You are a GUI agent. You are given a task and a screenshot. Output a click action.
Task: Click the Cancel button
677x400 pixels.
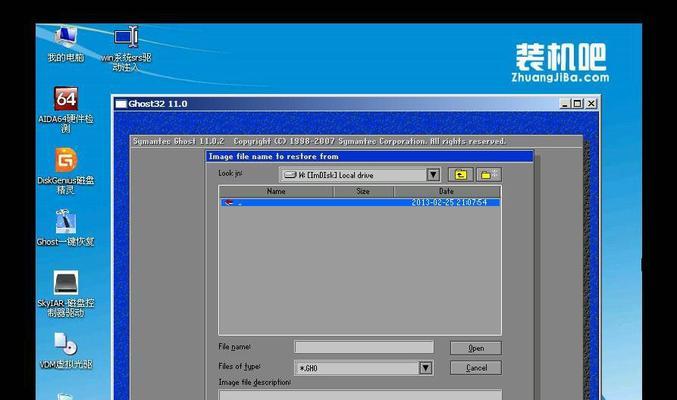pyautogui.click(x=476, y=368)
